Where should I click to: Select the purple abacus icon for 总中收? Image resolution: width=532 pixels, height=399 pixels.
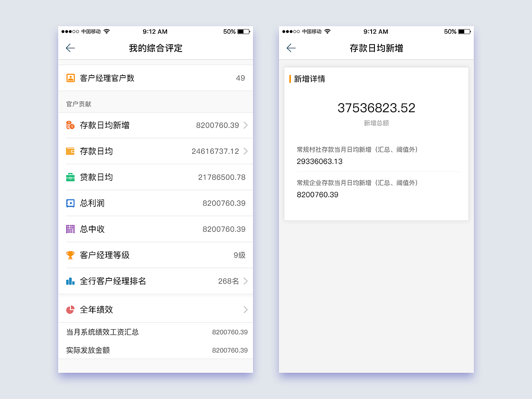tap(70, 229)
